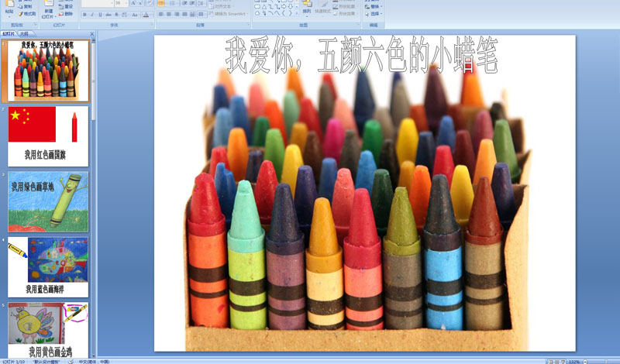Click Slide Sorter view icon in status bar
Image resolution: width=620 pixels, height=364 pixels.
[556, 362]
